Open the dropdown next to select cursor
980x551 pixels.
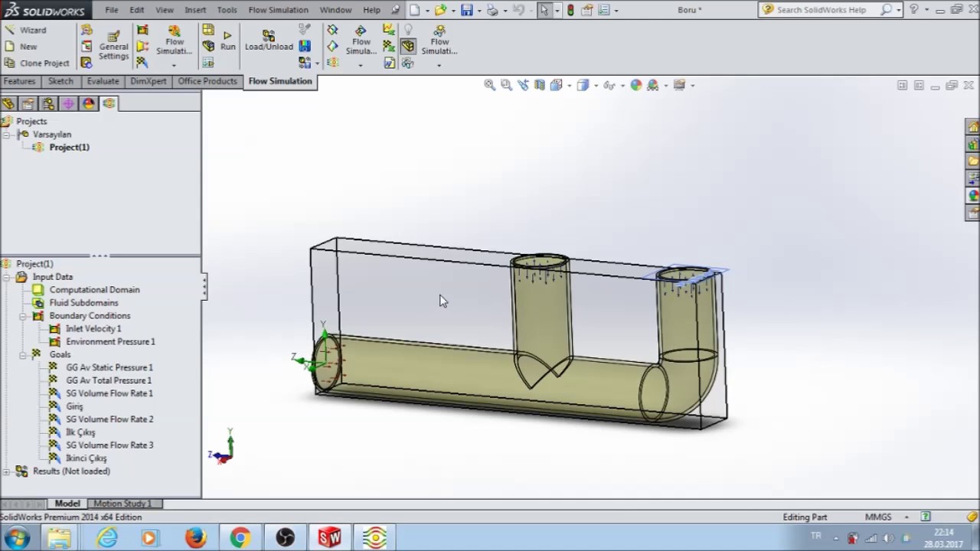(x=557, y=10)
